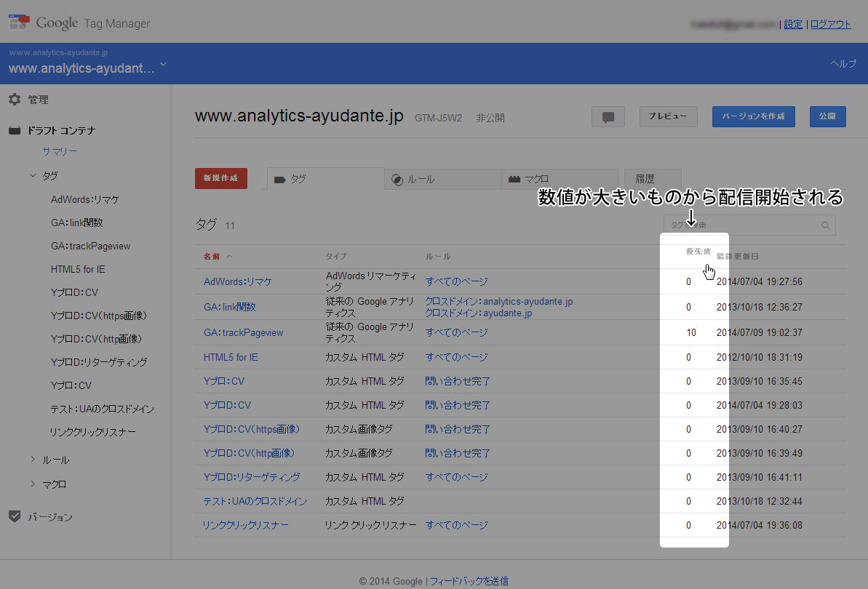Select GA:link関数 in sidebar tree

(x=77, y=223)
